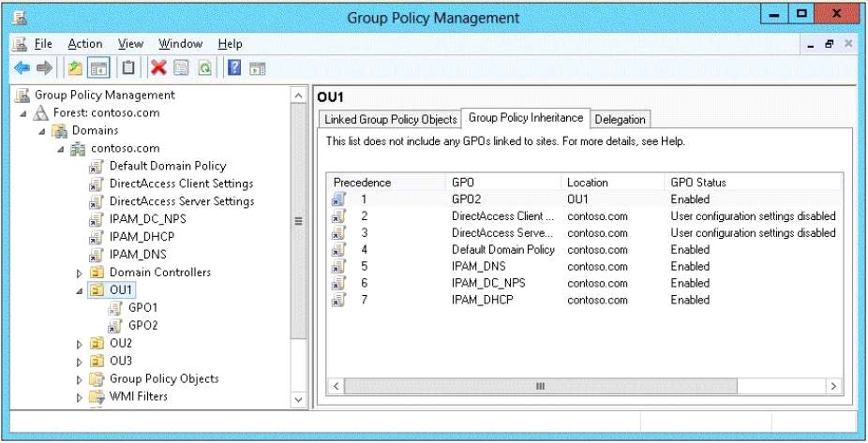Switch to the Delegation tab
The width and height of the screenshot is (868, 443).
(x=620, y=119)
